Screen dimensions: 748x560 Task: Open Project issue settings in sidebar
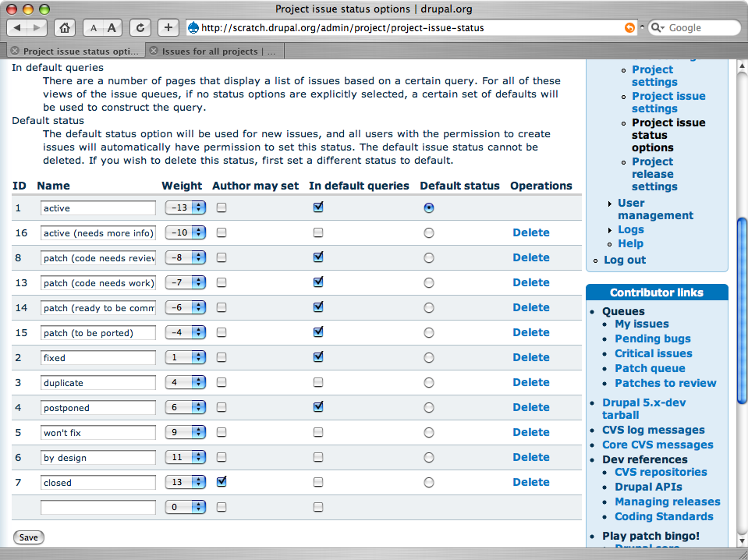pyautogui.click(x=668, y=102)
